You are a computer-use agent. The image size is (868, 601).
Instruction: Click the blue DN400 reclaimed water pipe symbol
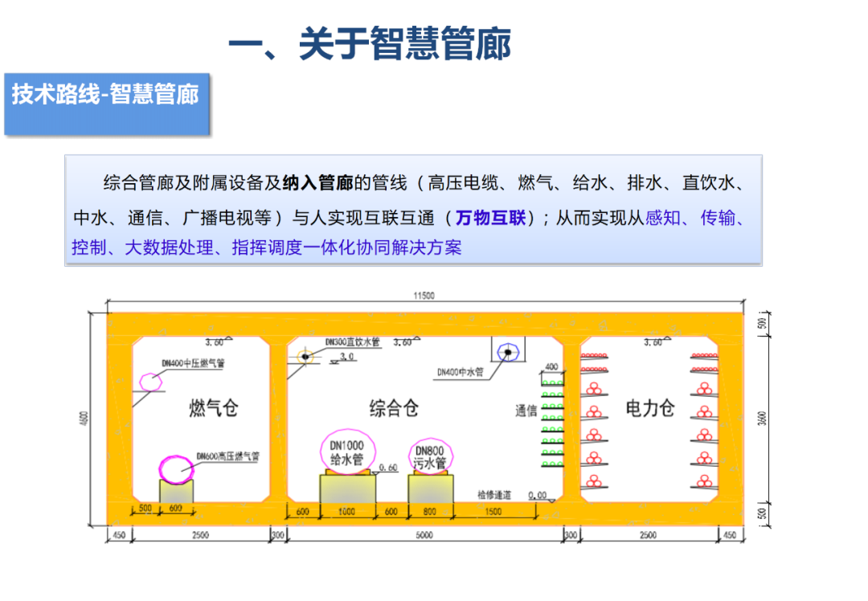point(508,352)
